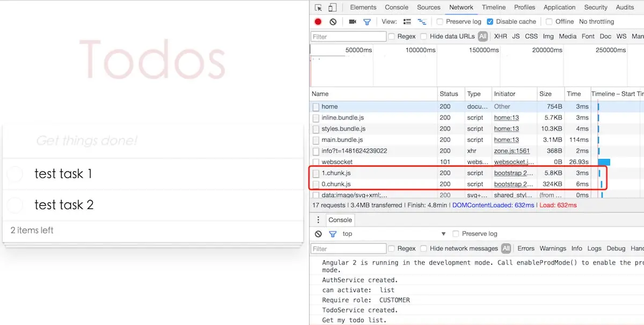Viewport: 644px width, 325px height.
Task: Show Debug level console messages
Action: tap(616, 249)
